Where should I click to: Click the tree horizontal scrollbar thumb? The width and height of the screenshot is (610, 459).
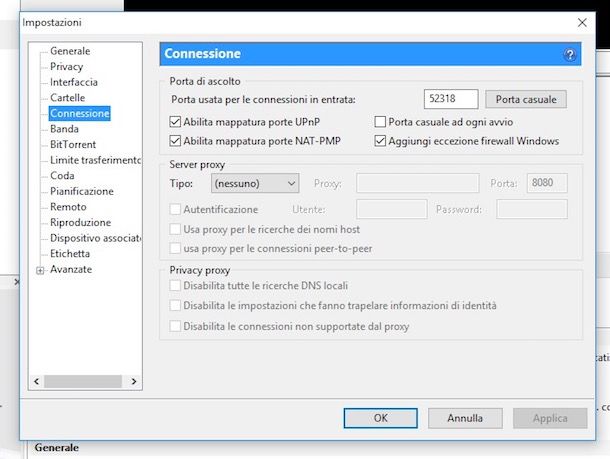[x=83, y=381]
